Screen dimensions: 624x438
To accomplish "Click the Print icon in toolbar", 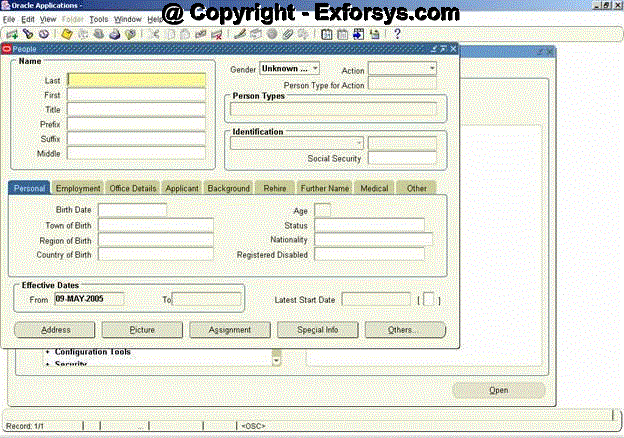I will pyautogui.click(x=115, y=33).
